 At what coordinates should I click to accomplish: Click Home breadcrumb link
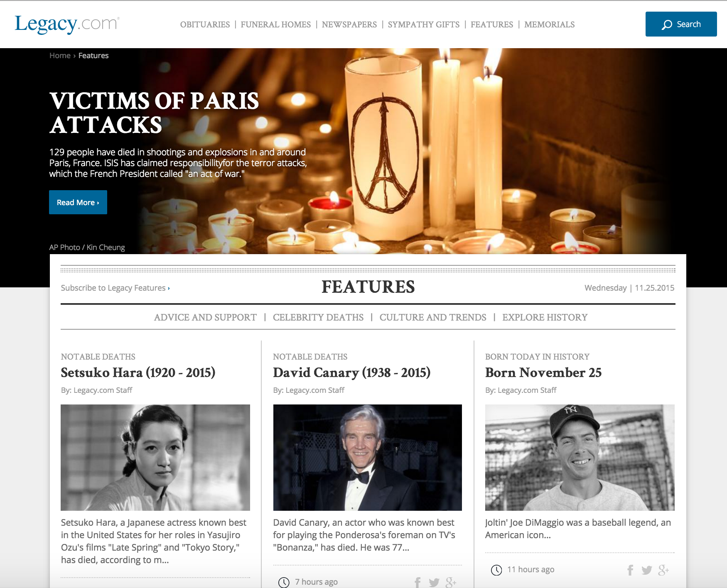(x=60, y=56)
